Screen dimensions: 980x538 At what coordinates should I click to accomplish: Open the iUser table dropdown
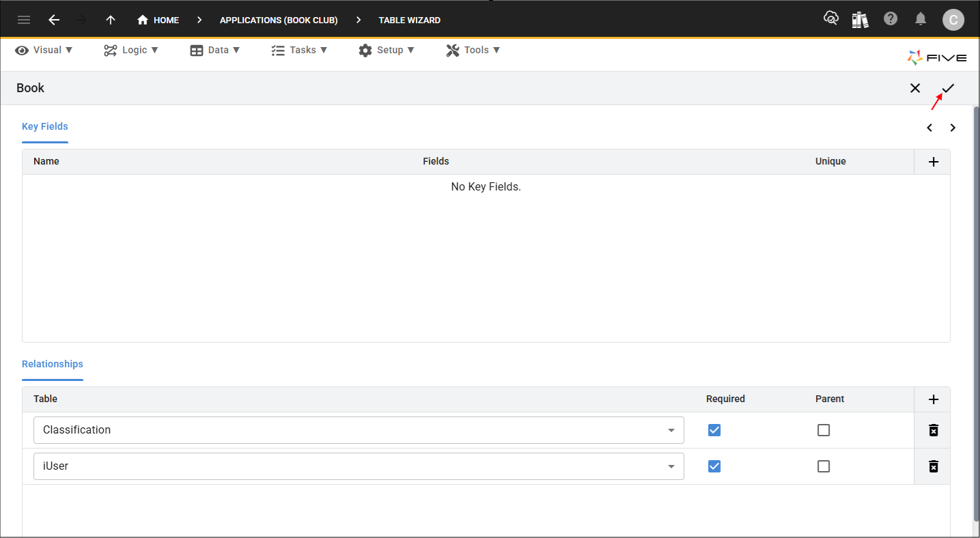coord(359,466)
